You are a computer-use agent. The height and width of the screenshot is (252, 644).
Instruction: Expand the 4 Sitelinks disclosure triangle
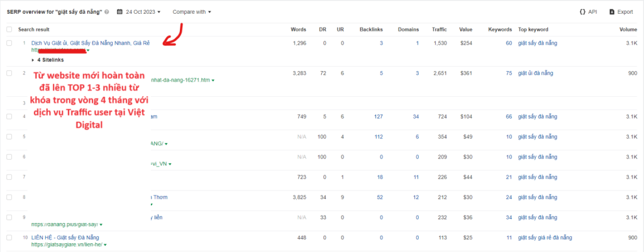coord(33,60)
